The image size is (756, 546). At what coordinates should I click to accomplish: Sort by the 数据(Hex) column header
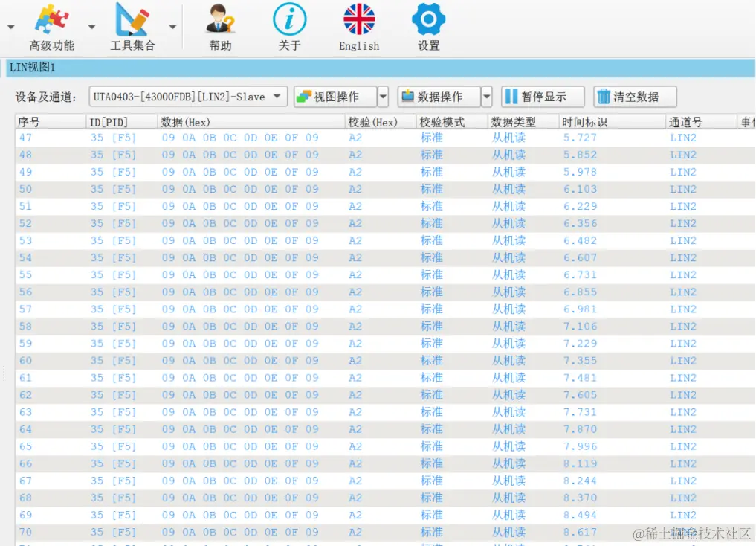[x=251, y=122]
